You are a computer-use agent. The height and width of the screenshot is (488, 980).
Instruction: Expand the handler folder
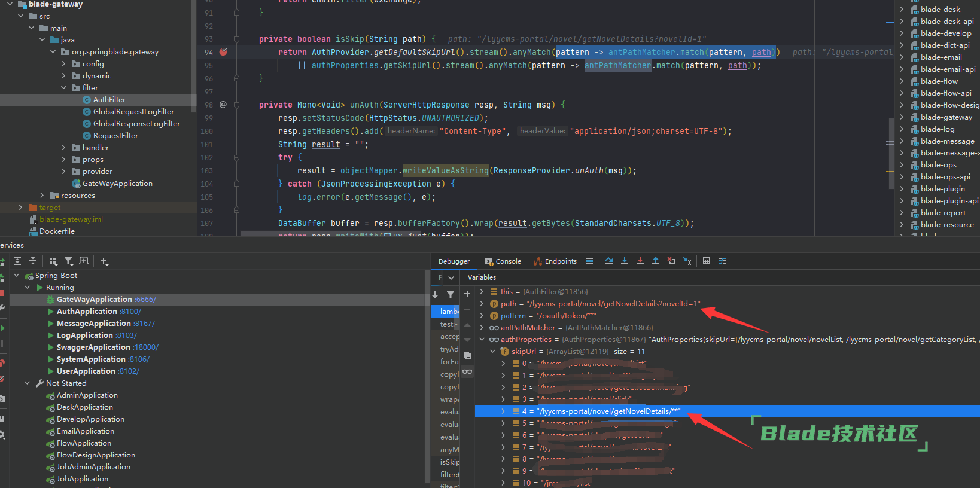64,148
